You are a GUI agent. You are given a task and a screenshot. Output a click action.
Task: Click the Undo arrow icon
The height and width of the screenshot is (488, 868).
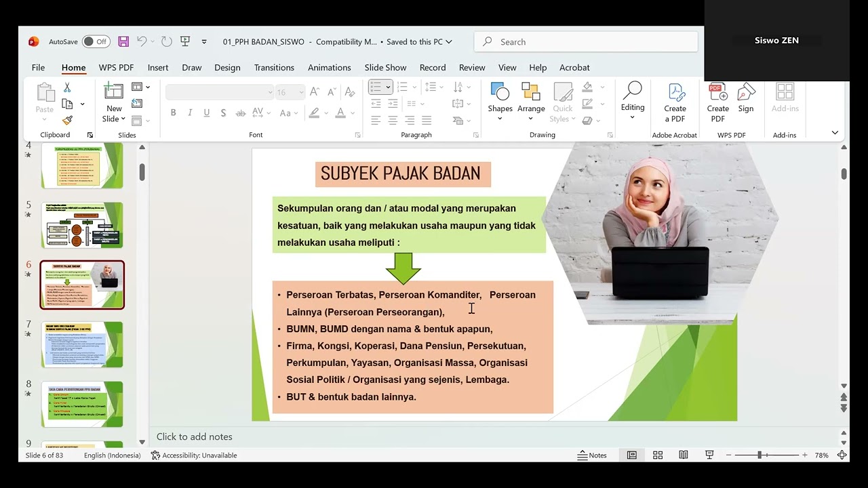coord(142,41)
